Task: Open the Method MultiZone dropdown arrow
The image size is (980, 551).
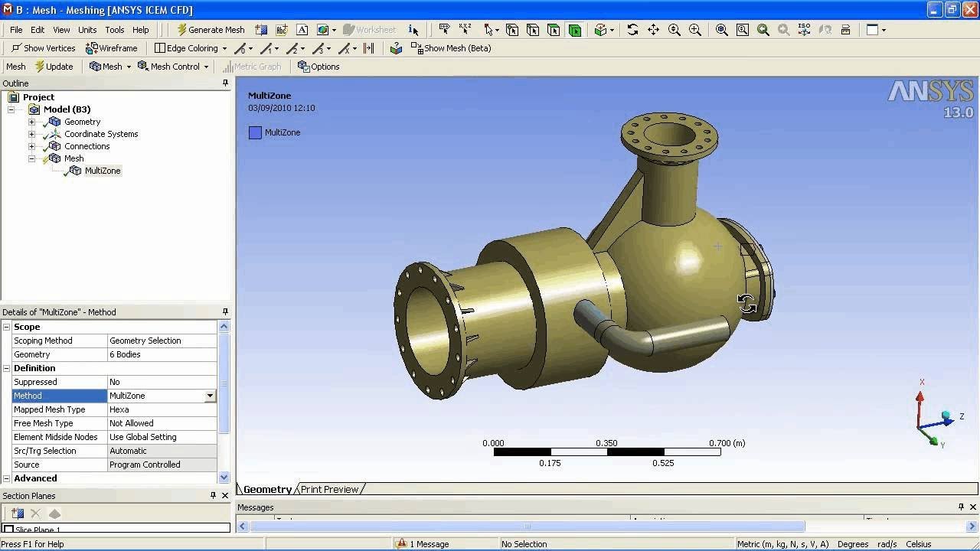Action: click(209, 396)
